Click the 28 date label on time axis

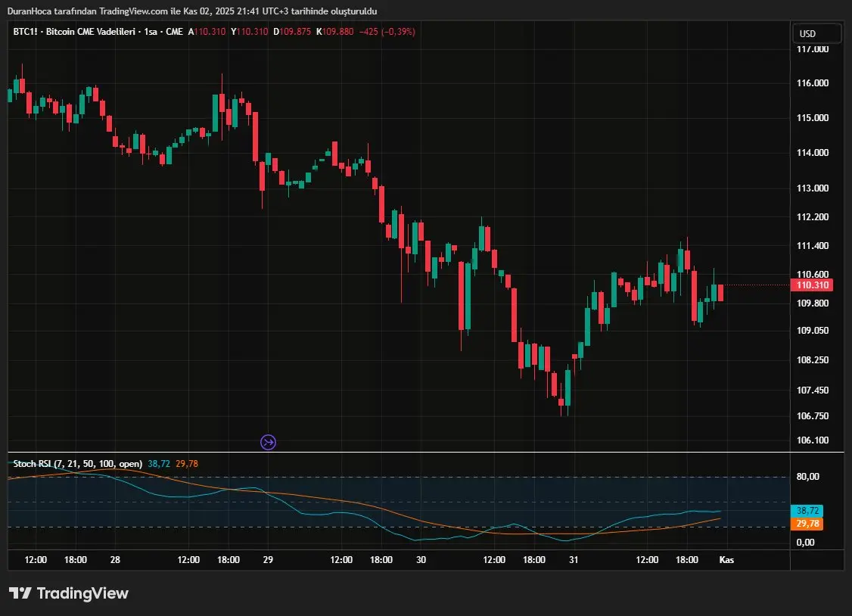[x=115, y=559]
